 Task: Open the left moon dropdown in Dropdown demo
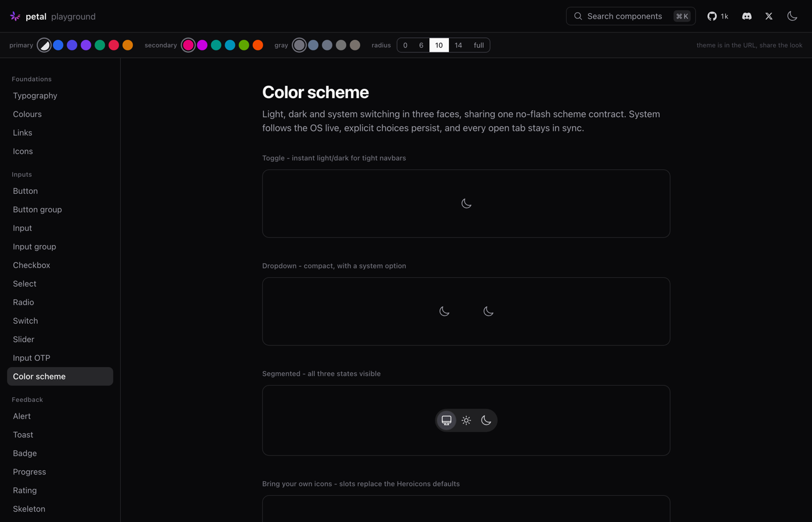pyautogui.click(x=444, y=311)
